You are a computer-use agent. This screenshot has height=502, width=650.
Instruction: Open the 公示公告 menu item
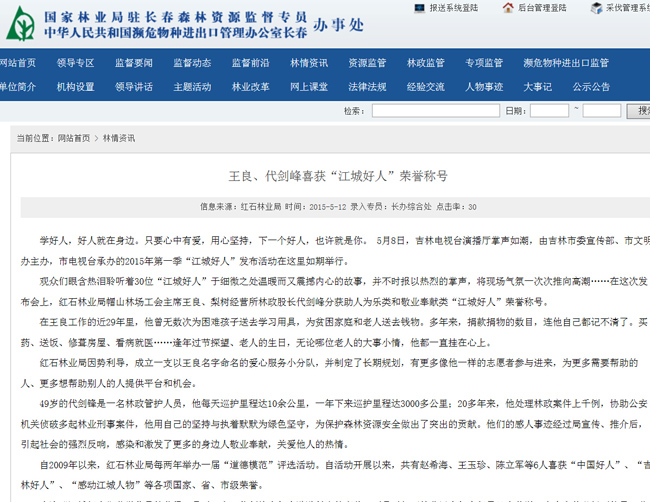tap(592, 86)
